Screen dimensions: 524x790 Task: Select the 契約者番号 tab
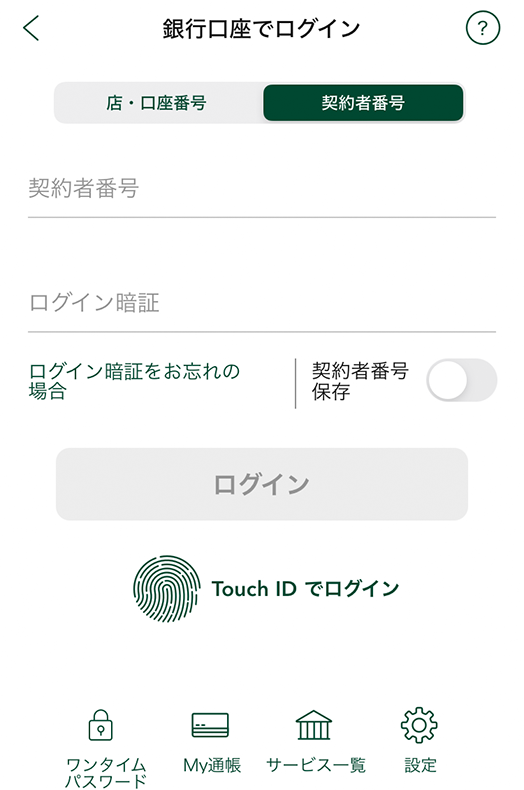click(363, 103)
